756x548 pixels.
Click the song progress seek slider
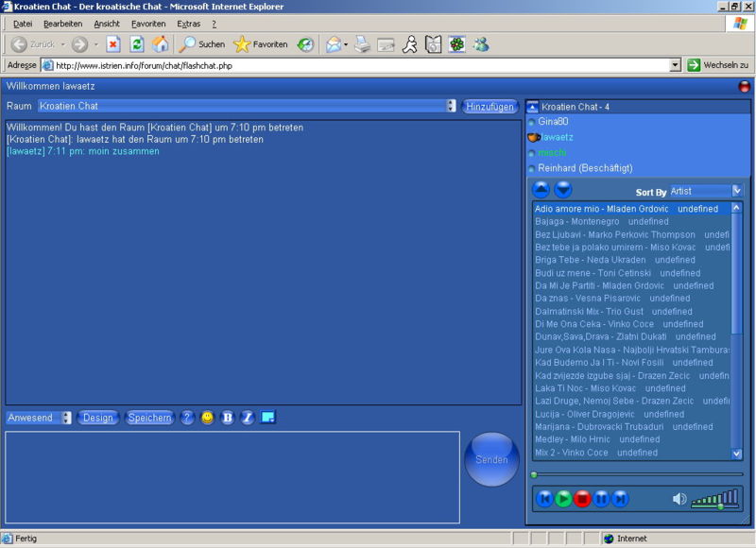click(x=637, y=474)
